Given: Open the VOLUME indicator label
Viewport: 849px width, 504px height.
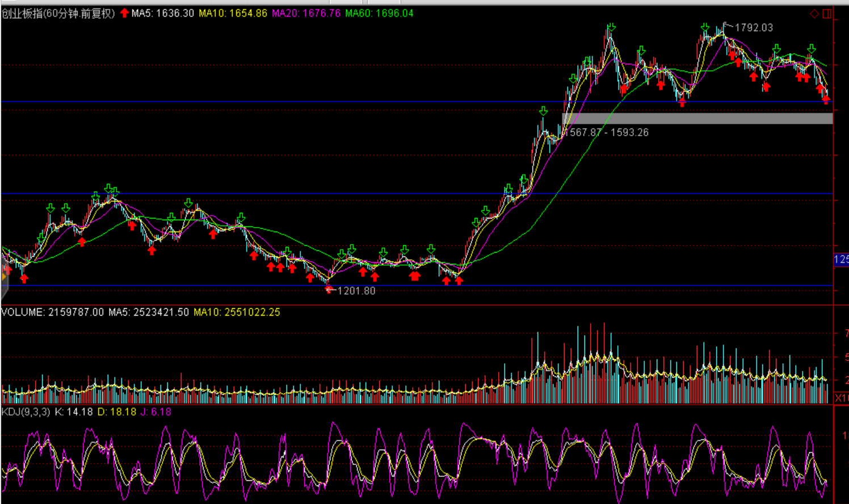Looking at the screenshot, I should coord(23,312).
